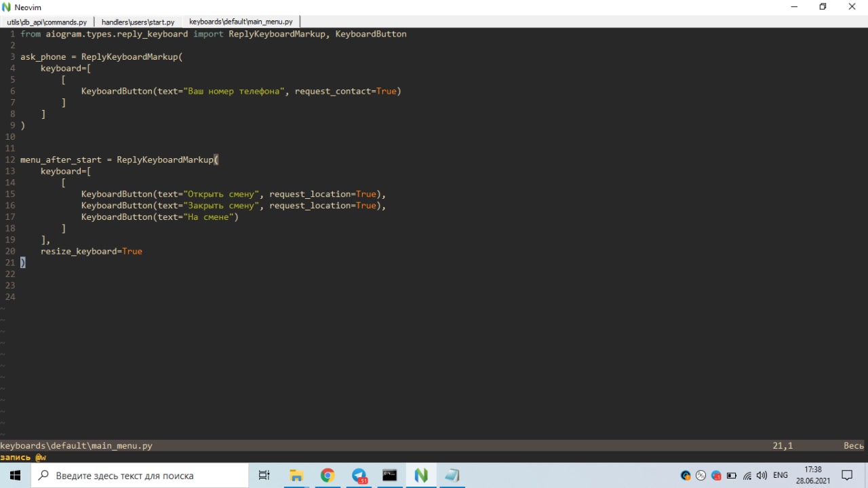Screen dimensions: 868x488
Task: Click the round white tray icon
Action: [701, 476]
